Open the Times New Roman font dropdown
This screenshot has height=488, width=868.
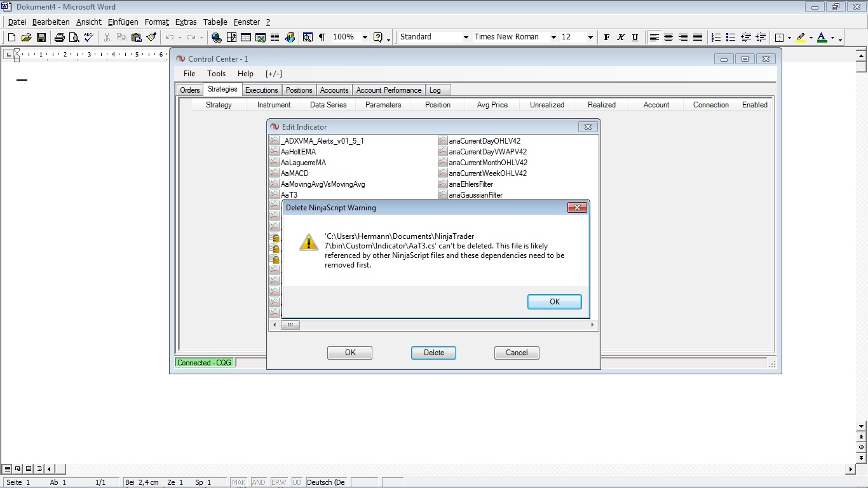(x=553, y=37)
